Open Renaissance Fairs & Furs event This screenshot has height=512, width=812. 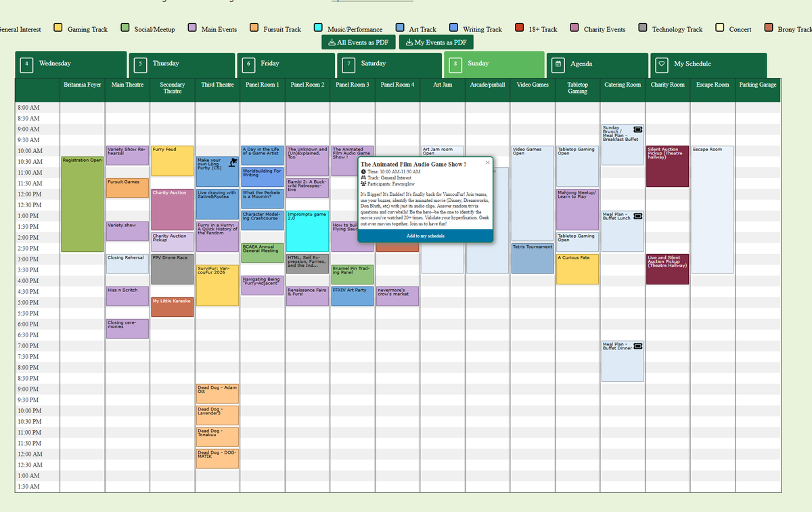tap(307, 296)
